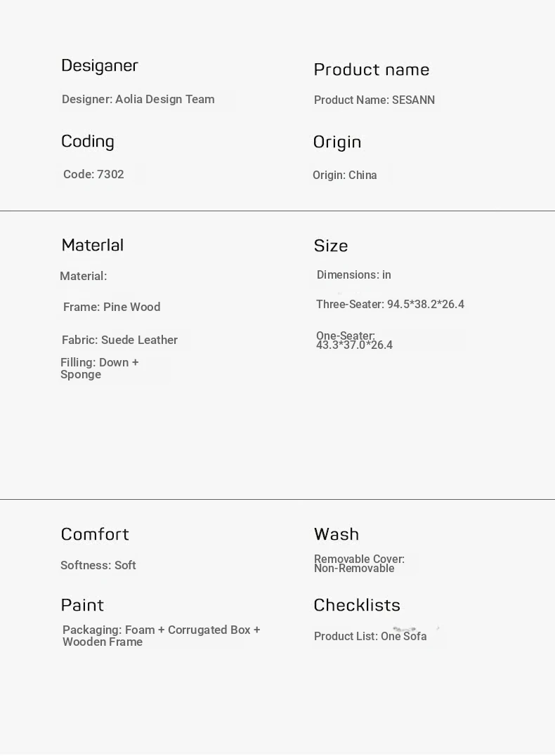The height and width of the screenshot is (756, 555).
Task: Click the "Size" section heading
Action: click(331, 246)
